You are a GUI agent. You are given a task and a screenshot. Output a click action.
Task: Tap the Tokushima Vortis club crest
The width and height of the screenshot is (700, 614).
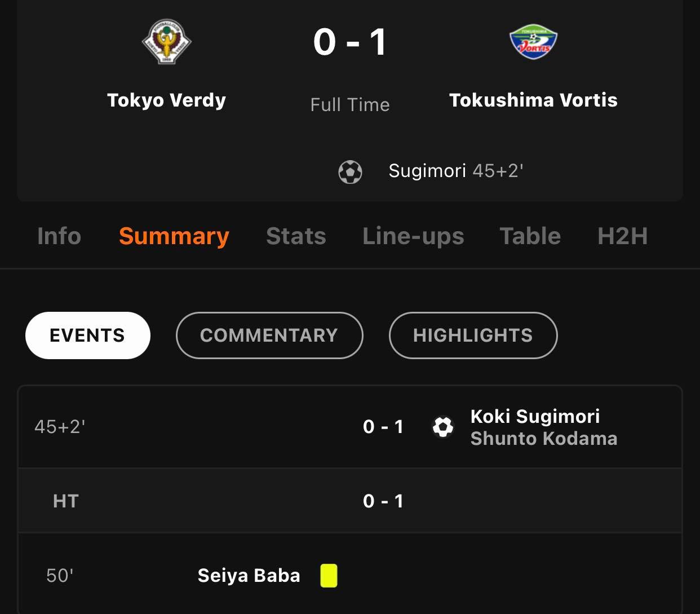pyautogui.click(x=533, y=42)
